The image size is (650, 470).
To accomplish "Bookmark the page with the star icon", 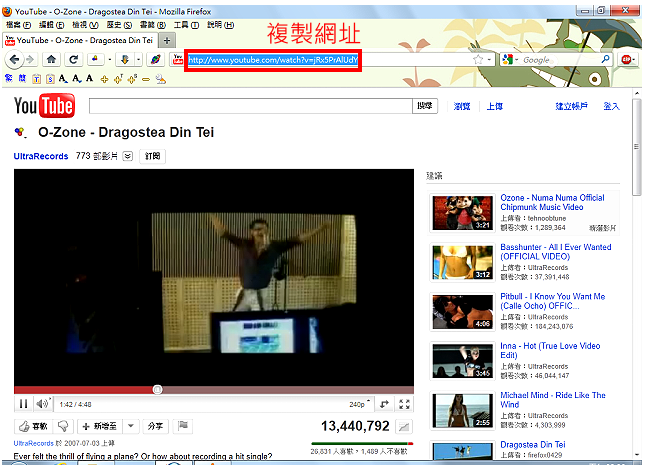I will (478, 60).
